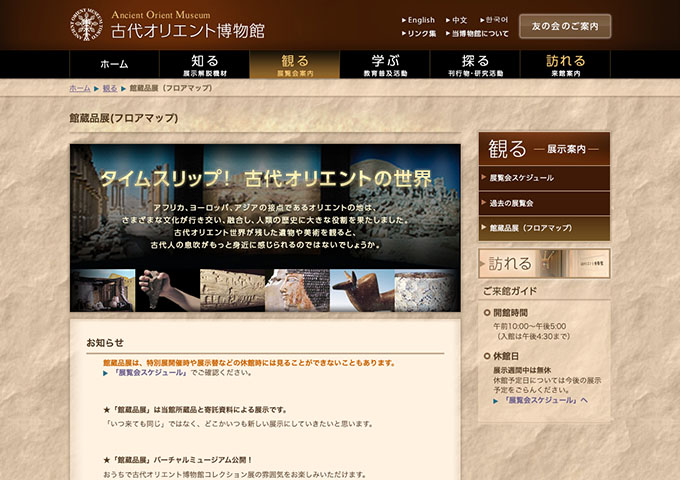Click the mosaic cylinder thumbnail
The width and height of the screenshot is (680, 480).
[x=427, y=290]
